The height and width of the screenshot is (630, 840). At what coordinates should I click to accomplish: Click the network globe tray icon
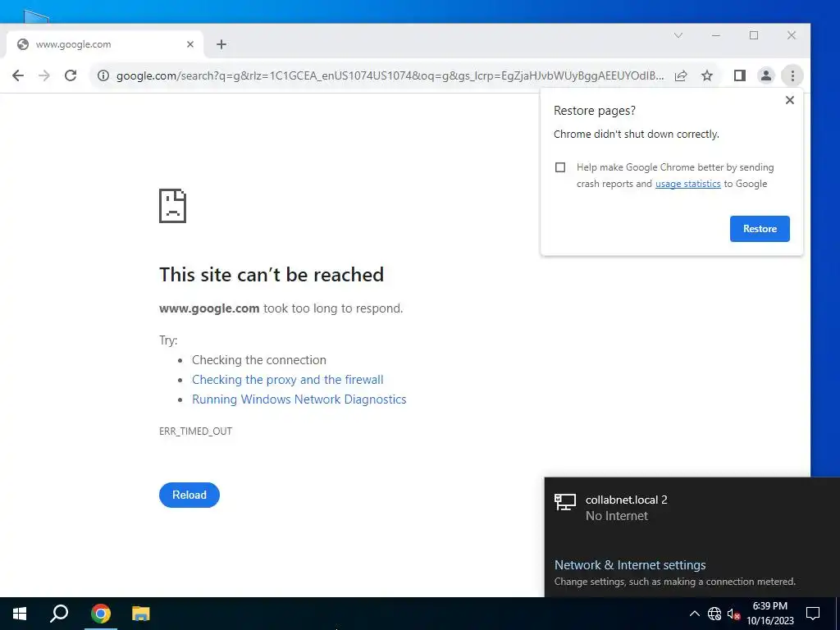point(714,614)
